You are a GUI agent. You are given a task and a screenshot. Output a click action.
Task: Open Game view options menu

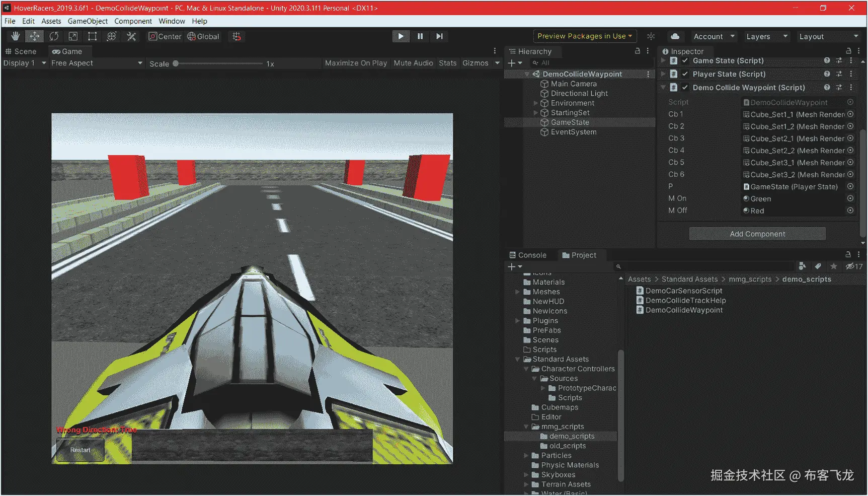coord(495,51)
